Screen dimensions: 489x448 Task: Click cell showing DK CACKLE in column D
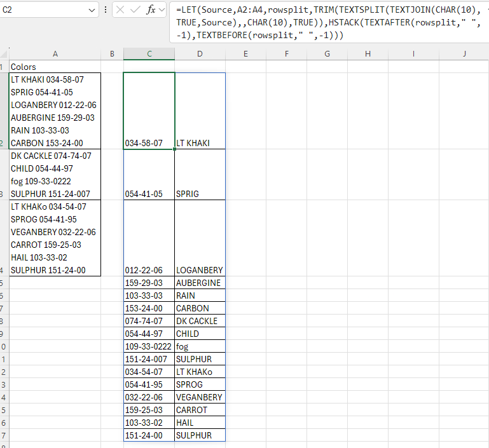pos(200,321)
